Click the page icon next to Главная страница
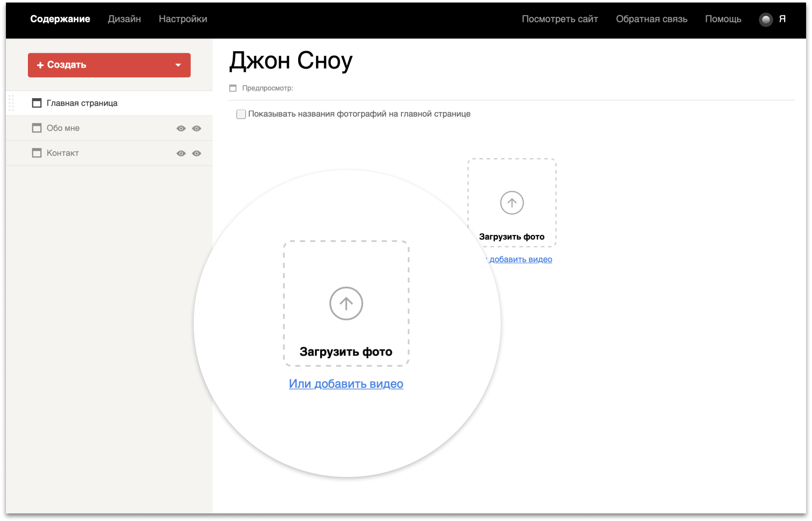Image resolution: width=812 pixels, height=521 pixels. (37, 103)
